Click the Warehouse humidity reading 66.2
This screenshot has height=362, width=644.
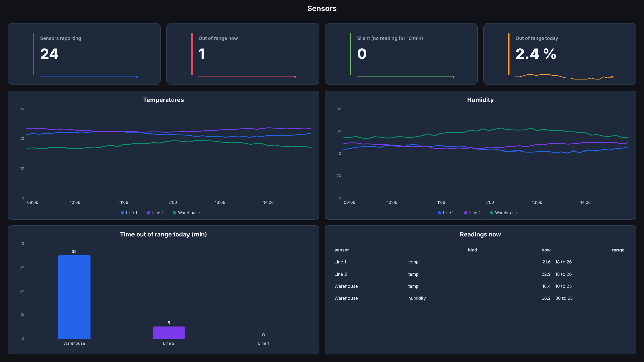546,298
